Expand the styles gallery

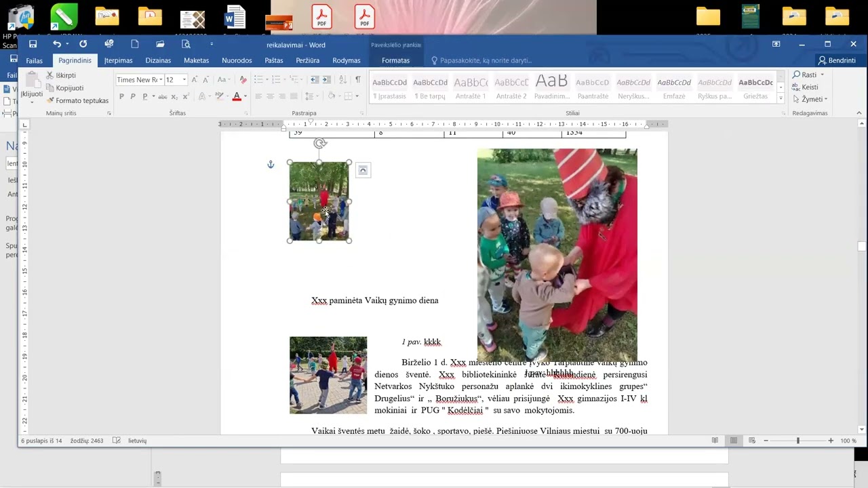(x=781, y=99)
